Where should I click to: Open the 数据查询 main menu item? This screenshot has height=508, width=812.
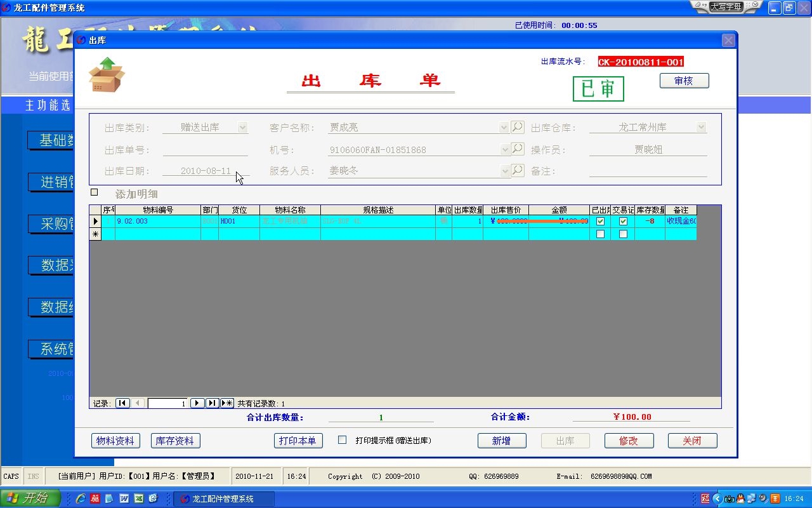click(51, 265)
